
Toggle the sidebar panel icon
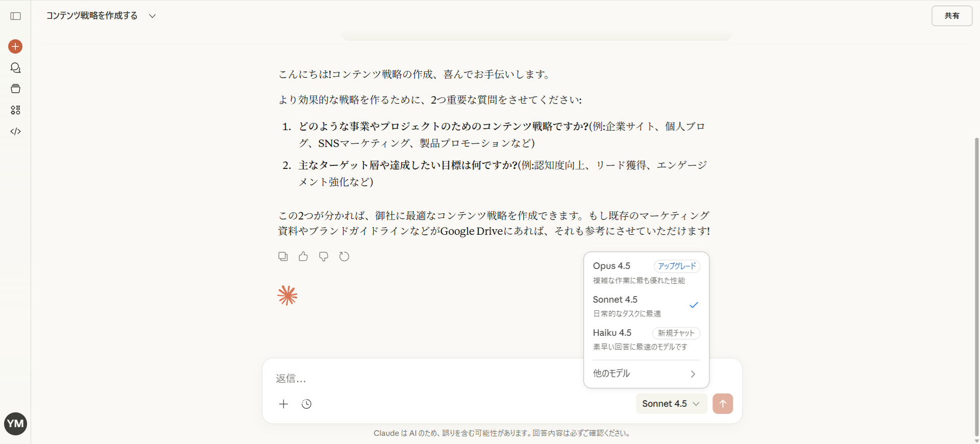tap(16, 16)
